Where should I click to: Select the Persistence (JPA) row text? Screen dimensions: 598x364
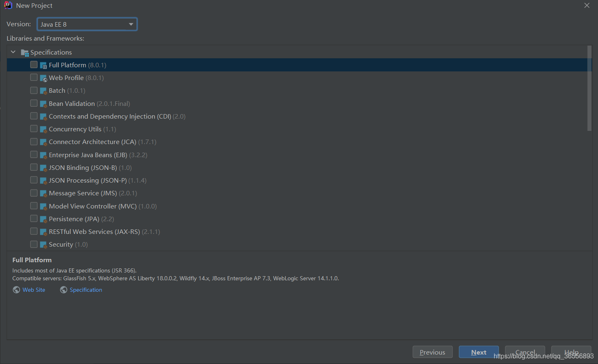(x=81, y=219)
